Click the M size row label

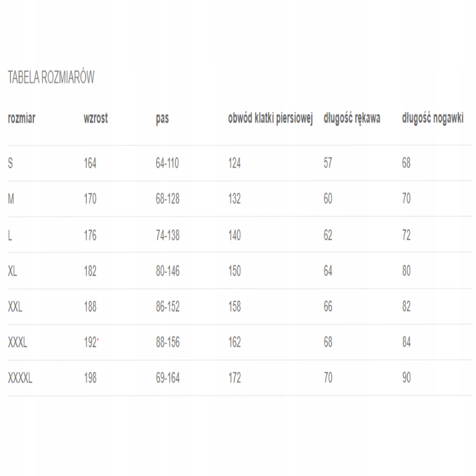tap(11, 199)
